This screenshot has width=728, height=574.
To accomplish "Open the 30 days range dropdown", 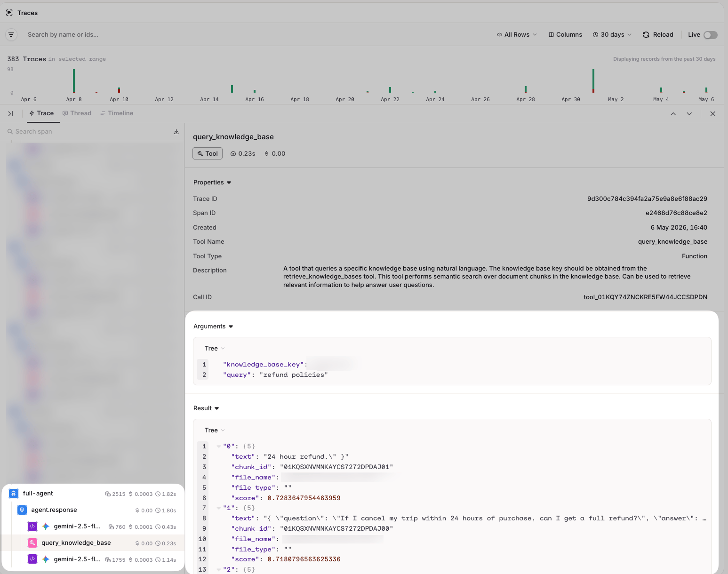I will click(612, 35).
